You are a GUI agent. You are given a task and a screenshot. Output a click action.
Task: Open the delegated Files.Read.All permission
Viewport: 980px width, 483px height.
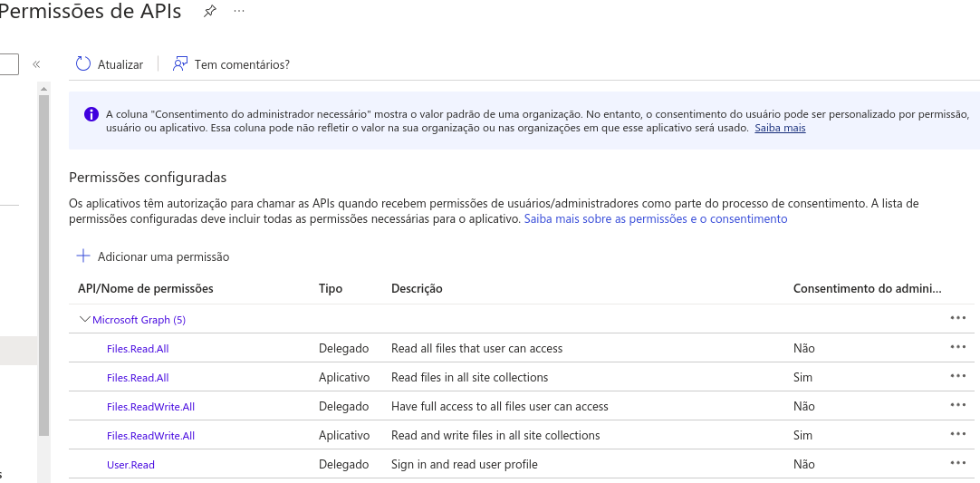click(138, 349)
